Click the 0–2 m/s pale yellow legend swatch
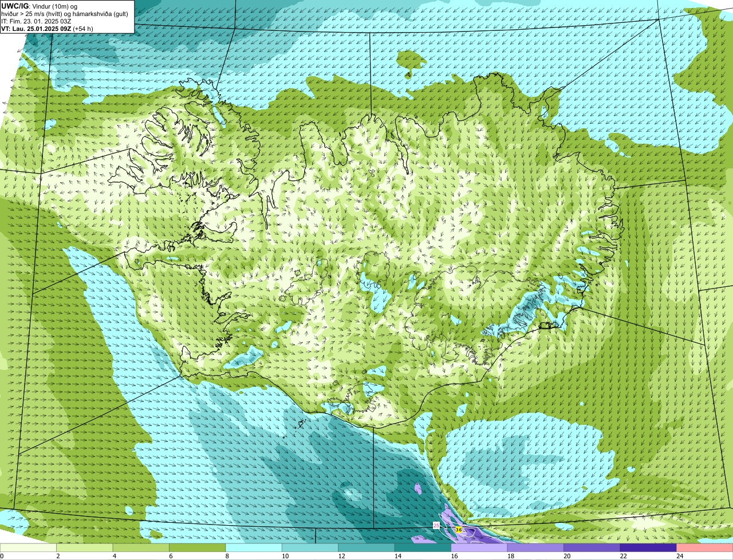The width and height of the screenshot is (733, 560). (x=28, y=548)
